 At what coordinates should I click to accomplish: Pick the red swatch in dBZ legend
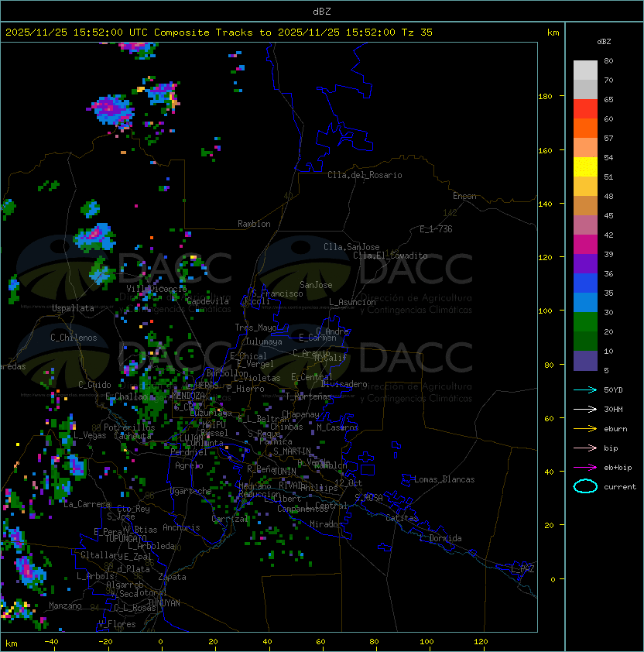click(585, 109)
